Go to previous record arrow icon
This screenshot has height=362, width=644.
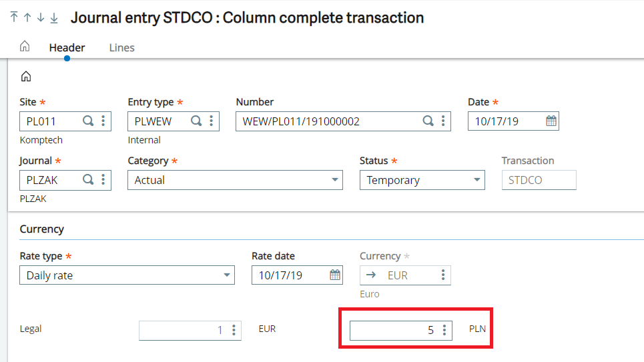coord(27,17)
